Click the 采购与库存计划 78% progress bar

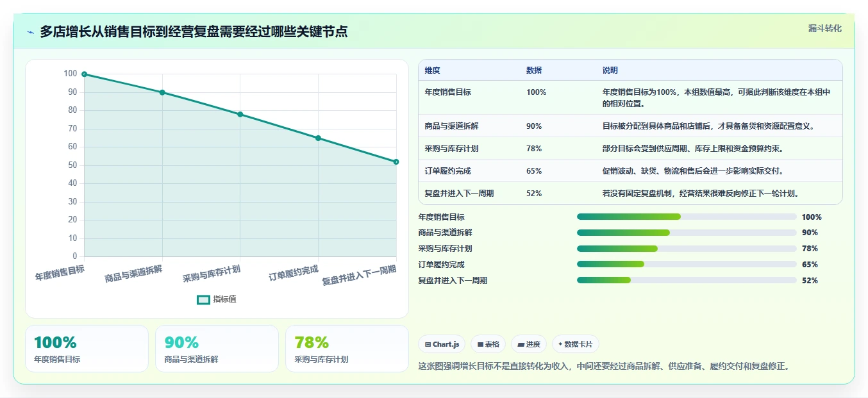point(687,249)
